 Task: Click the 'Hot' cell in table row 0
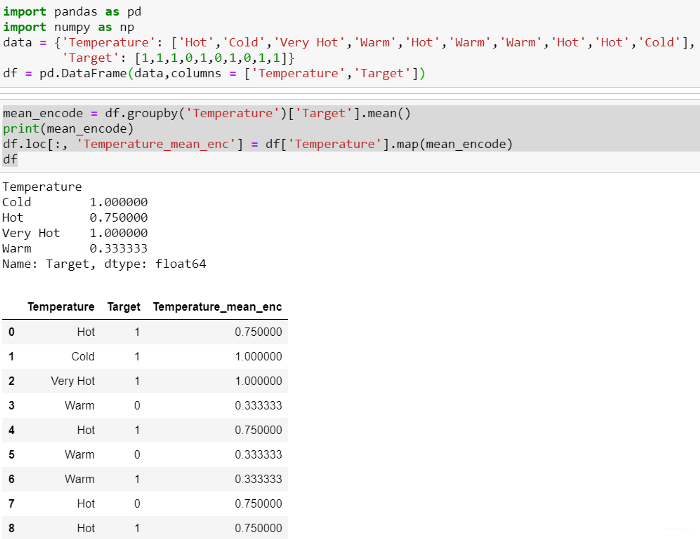(x=86, y=332)
